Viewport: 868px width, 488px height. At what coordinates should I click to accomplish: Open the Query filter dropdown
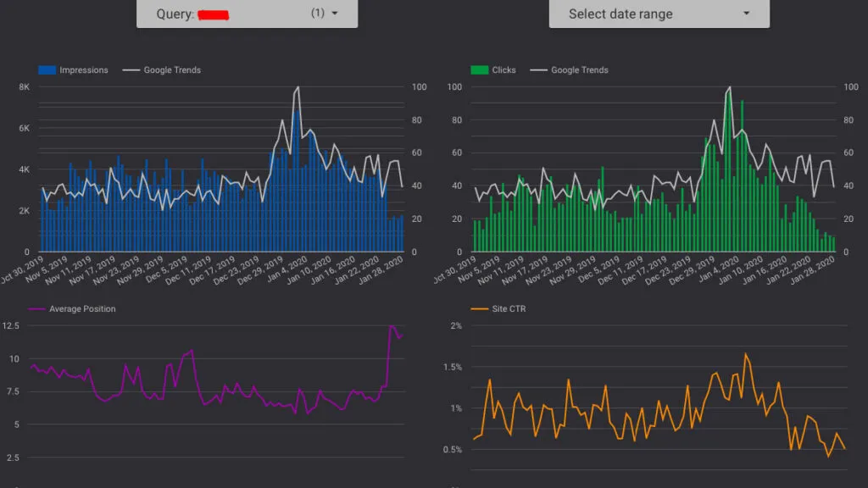click(246, 14)
